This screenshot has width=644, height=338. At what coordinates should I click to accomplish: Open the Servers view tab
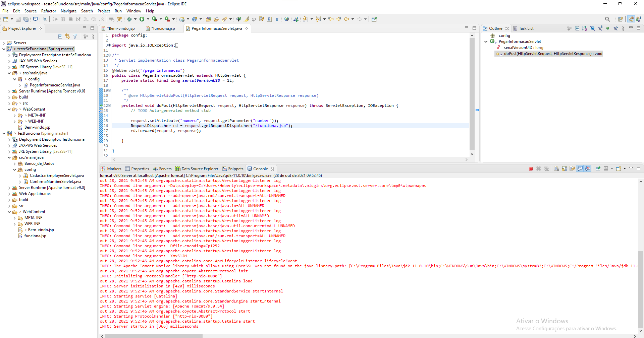(162, 169)
